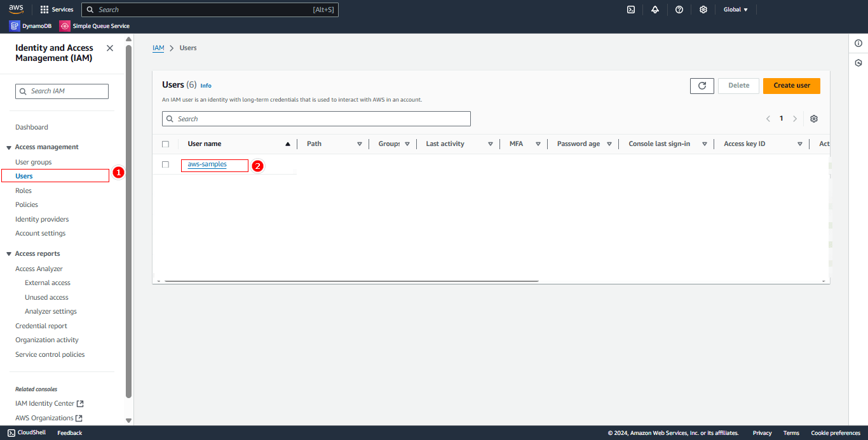Open the info panel icon on right
This screenshot has width=868, height=440.
(858, 43)
